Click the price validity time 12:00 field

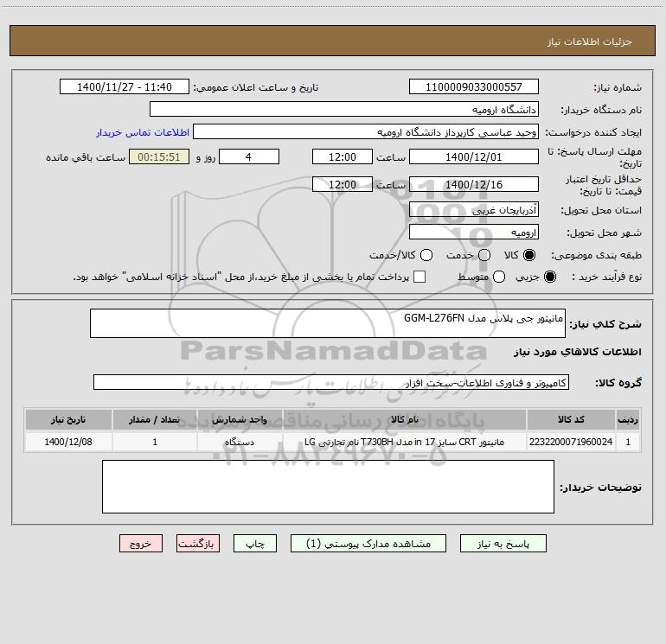[343, 184]
